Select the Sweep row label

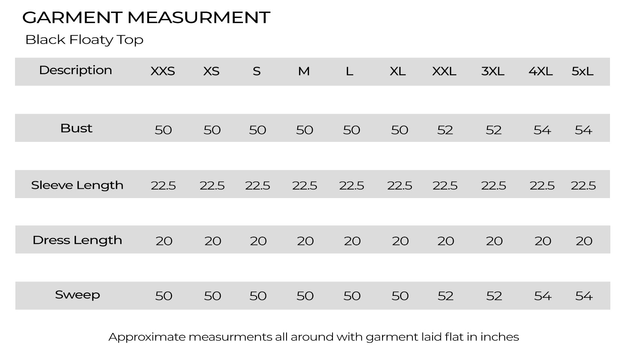click(x=78, y=295)
